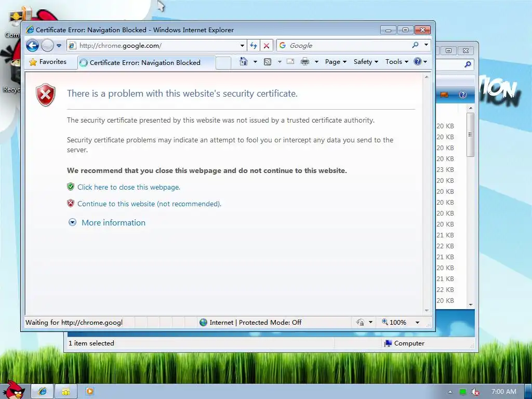
Task: Click the status bar privacy lock icon
Action: point(361,322)
